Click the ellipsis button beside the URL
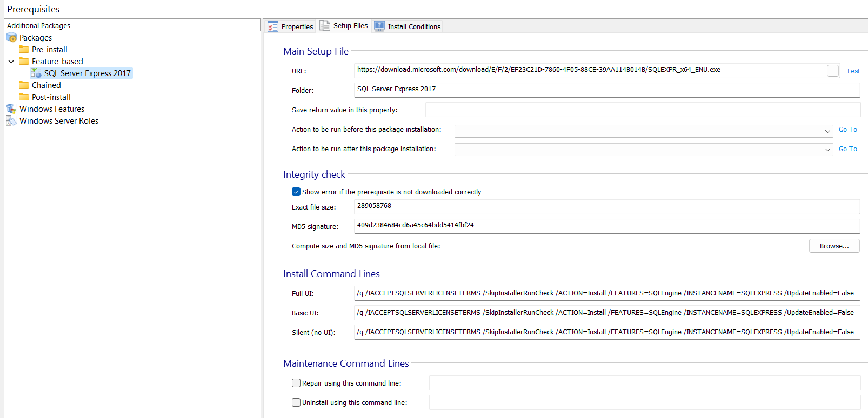The height and width of the screenshot is (418, 868). coord(832,71)
